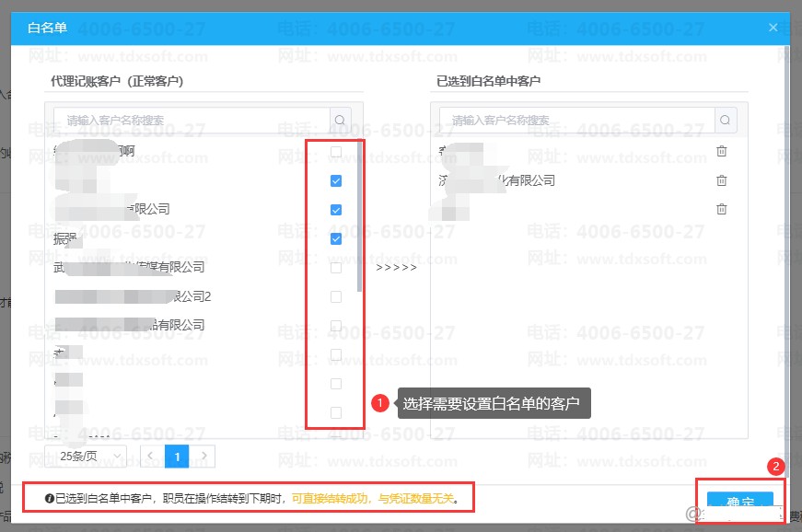
Task: Click the info icon in the bottom notice
Action: pyautogui.click(x=49, y=499)
